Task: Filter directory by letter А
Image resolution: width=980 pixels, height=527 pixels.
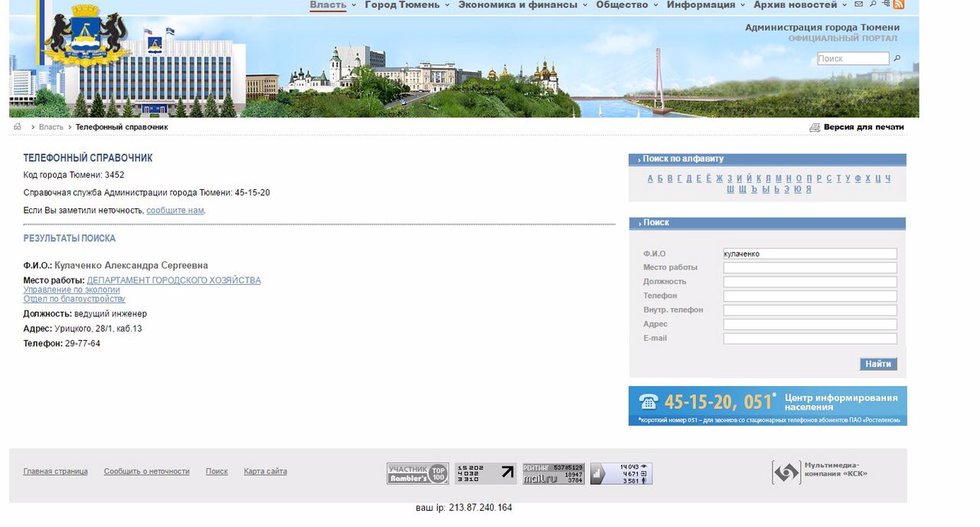Action: [651, 178]
